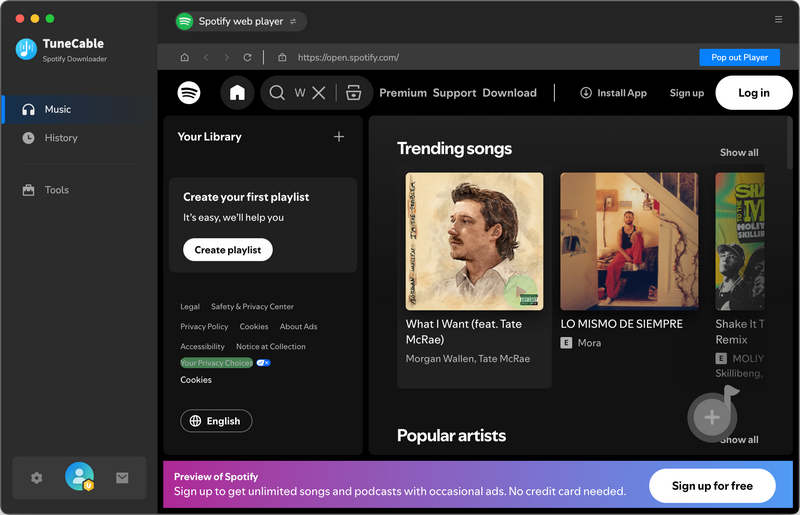Click the Create playlist button

point(228,250)
